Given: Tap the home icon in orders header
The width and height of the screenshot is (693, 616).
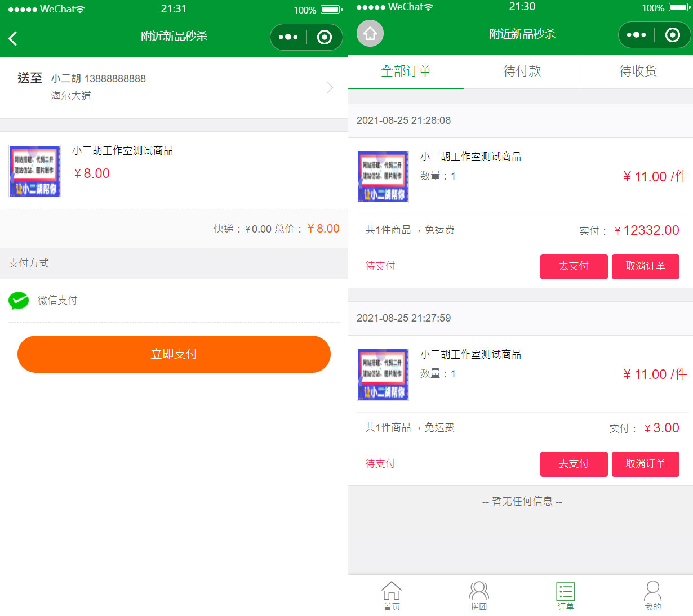Looking at the screenshot, I should click(x=370, y=34).
